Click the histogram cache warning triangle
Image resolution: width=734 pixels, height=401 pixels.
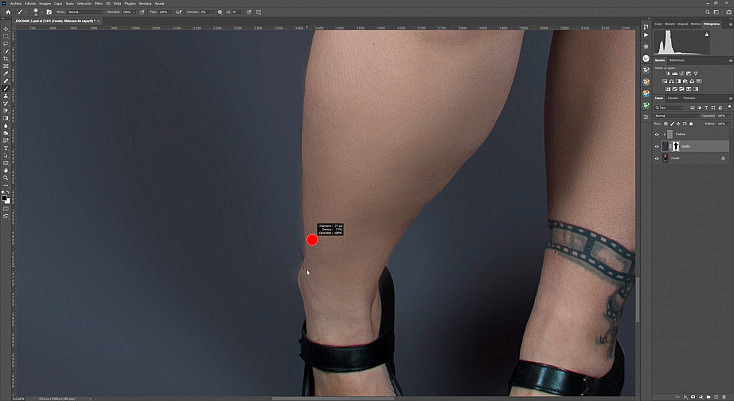tap(706, 35)
